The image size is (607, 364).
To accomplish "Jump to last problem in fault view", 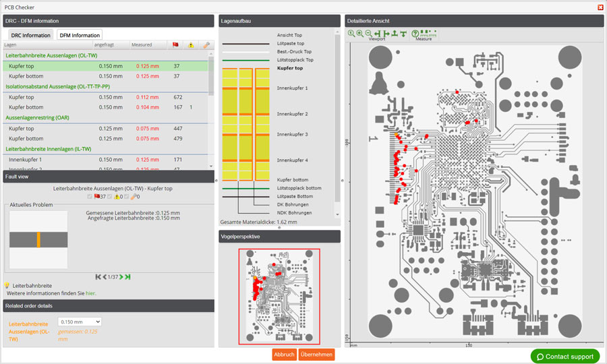I will pyautogui.click(x=128, y=276).
